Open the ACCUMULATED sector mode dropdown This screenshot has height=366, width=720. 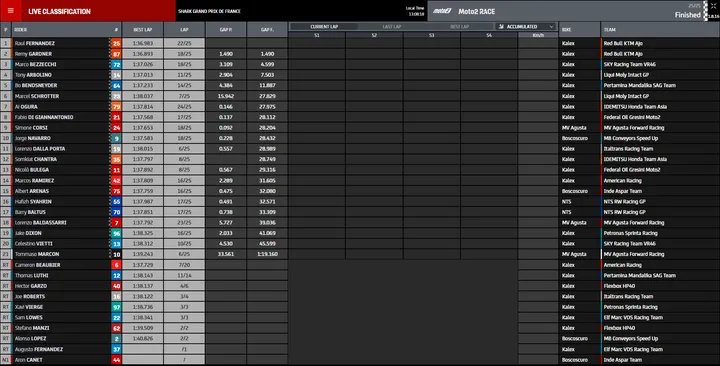526,27
